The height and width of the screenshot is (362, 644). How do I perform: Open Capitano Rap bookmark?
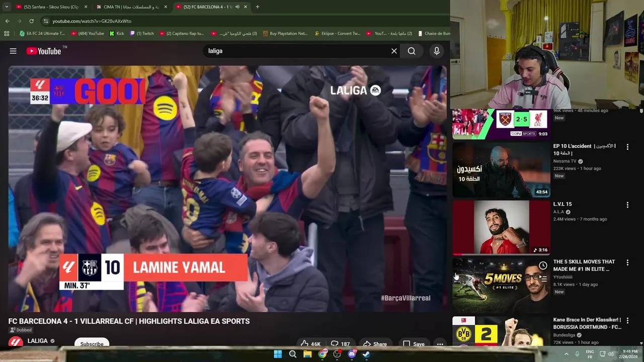pos(182,34)
